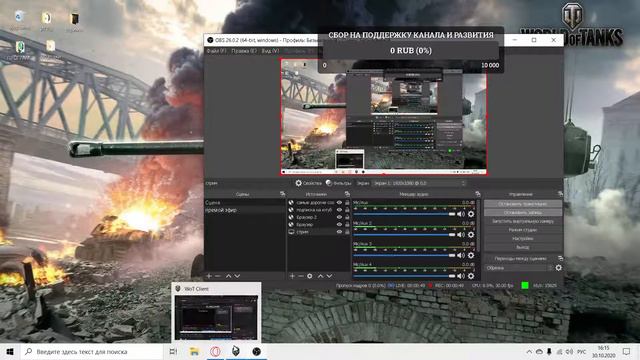Open the OBS Studio taskbar icon
Viewport: 640px width, 360px height.
(256, 351)
